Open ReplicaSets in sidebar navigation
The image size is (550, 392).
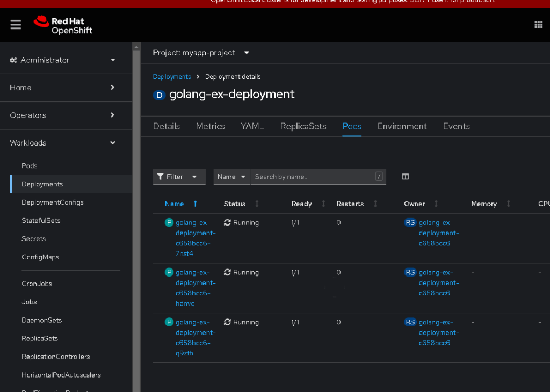(40, 338)
